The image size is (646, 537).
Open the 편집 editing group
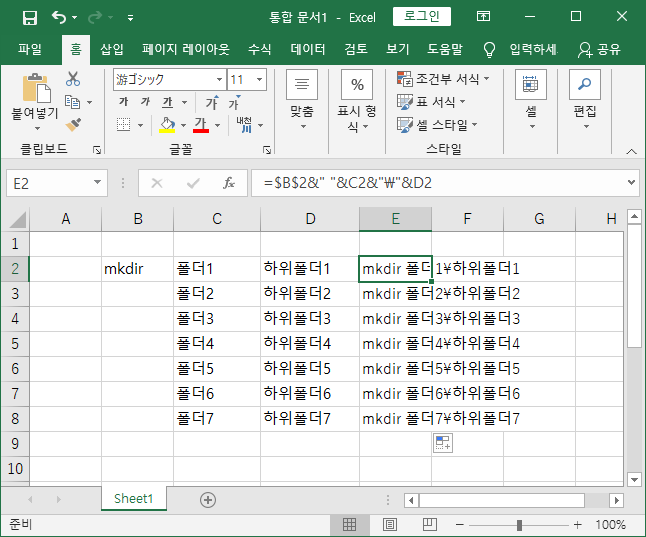click(585, 100)
